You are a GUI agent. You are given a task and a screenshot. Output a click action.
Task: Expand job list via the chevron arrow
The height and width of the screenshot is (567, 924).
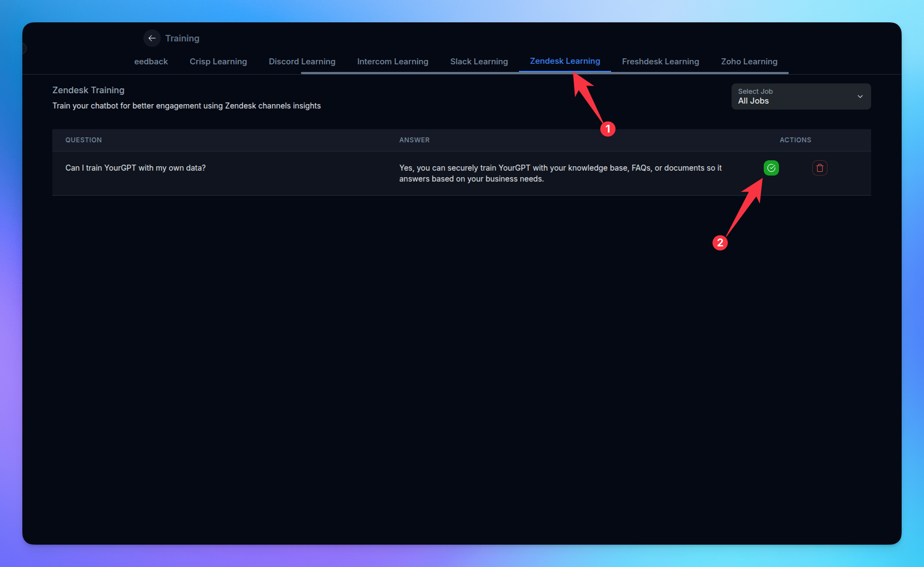[x=860, y=96]
